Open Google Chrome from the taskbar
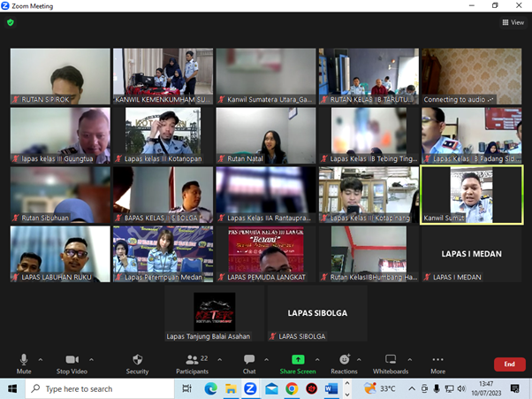 tap(292, 388)
